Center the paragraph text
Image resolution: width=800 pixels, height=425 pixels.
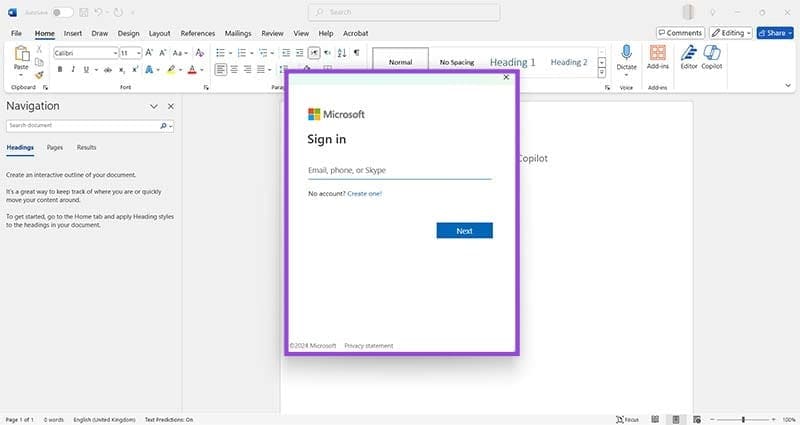[x=234, y=69]
